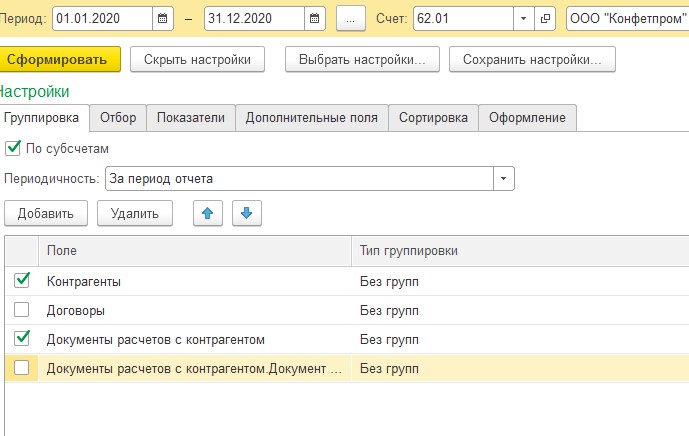
Task: Switch to Дополнительные поля tab
Action: pyautogui.click(x=312, y=118)
